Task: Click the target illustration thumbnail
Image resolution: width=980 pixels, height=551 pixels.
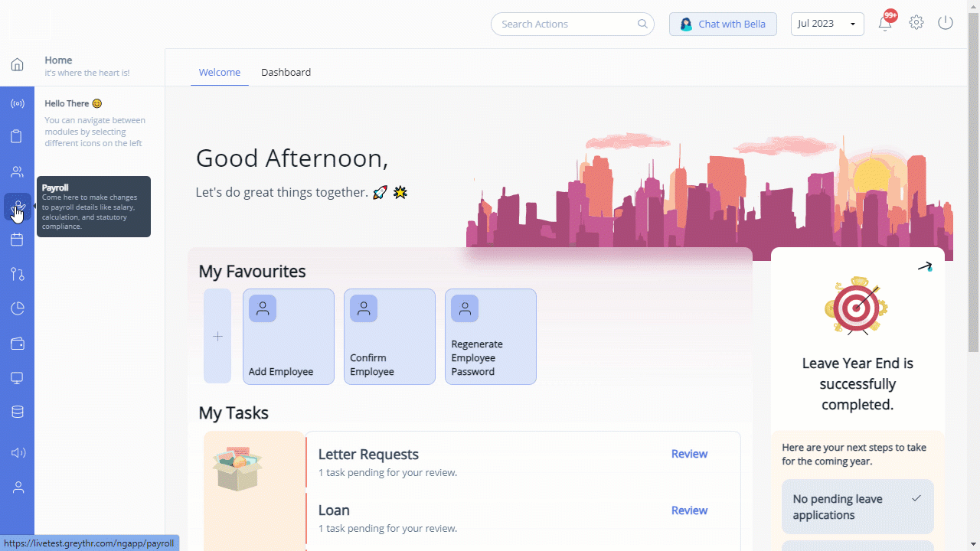Action: pos(857,306)
